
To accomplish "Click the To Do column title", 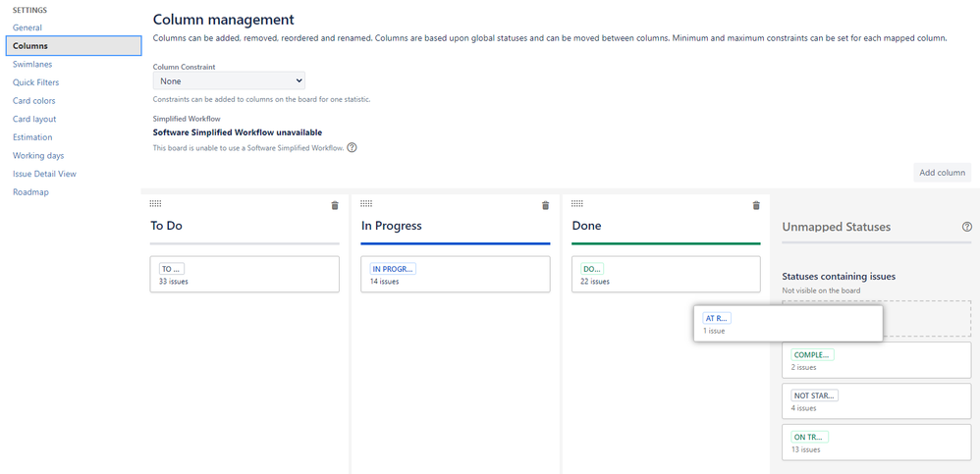I will [x=166, y=226].
